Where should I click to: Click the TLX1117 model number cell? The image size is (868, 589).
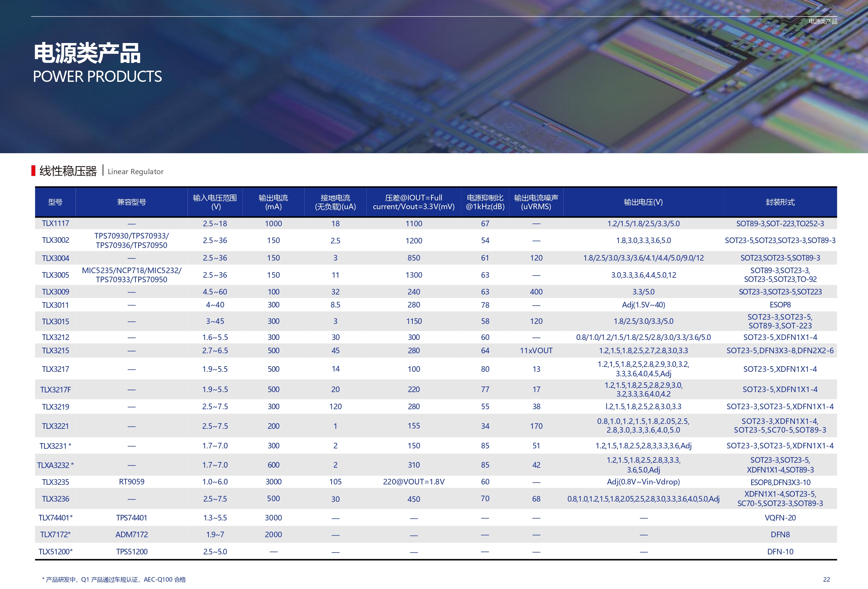55,223
